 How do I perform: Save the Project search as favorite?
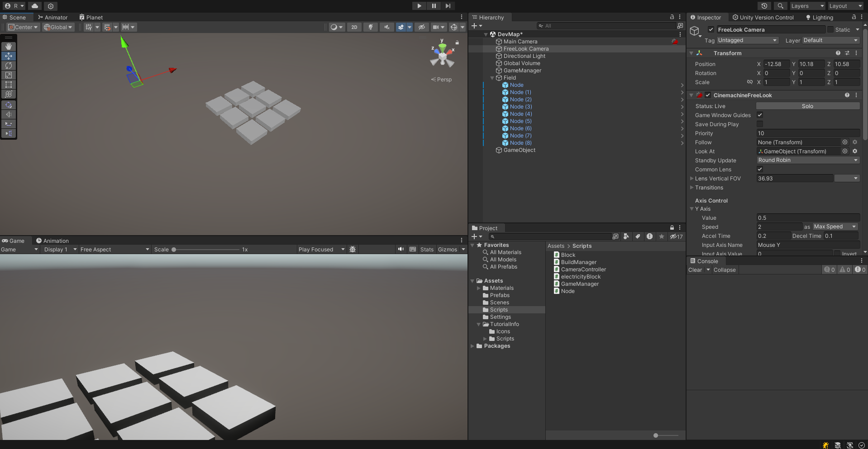coord(662,236)
